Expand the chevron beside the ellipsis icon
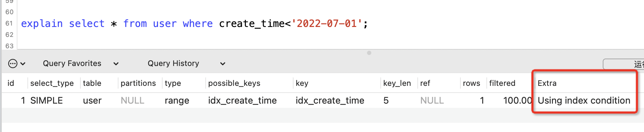The image size is (644, 132). [23, 64]
